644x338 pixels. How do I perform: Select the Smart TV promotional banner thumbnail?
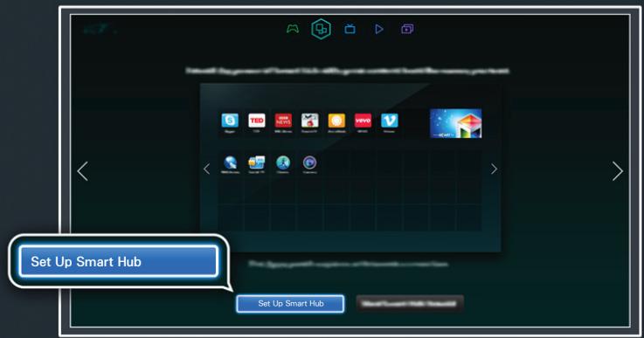(455, 123)
